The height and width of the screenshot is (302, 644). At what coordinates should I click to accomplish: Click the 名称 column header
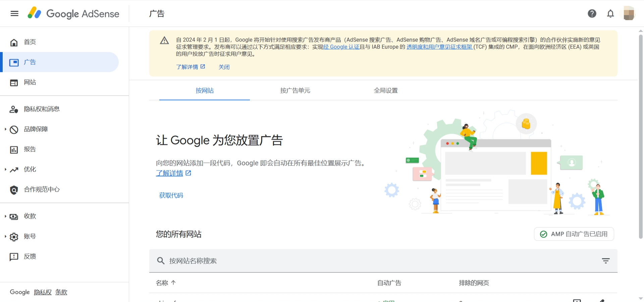[162, 283]
